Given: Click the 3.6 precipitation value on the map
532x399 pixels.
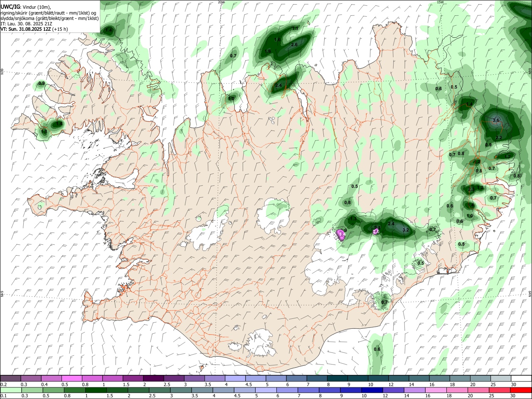Looking at the screenshot, I should click(496, 120).
